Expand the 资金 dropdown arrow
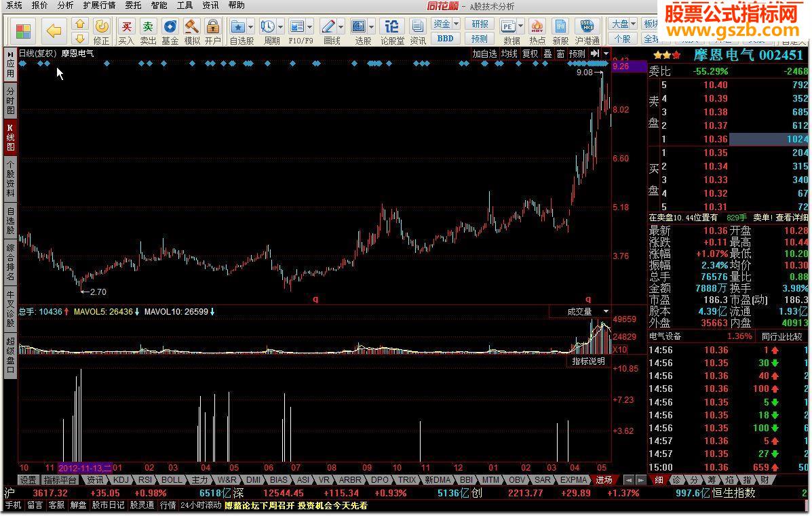The image size is (812, 516). (x=457, y=24)
